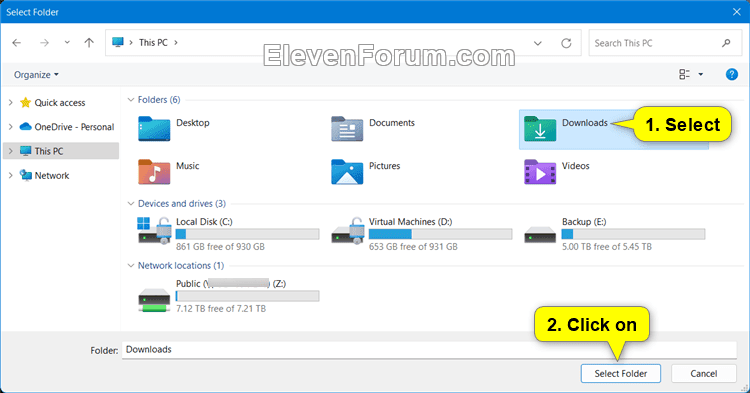Click Virtual Machines (D:) usage bar

(x=441, y=234)
